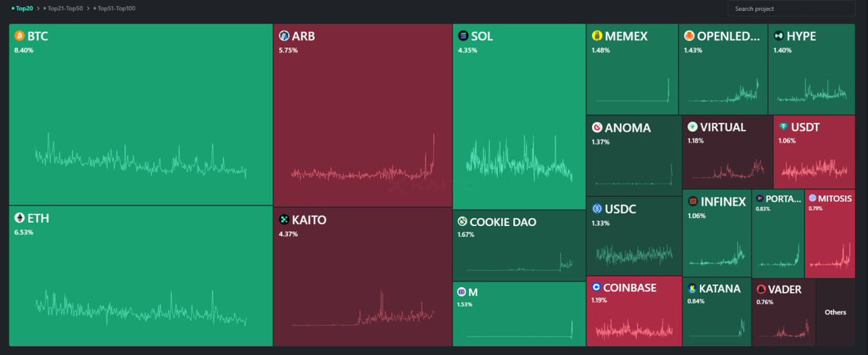Image resolution: width=868 pixels, height=355 pixels.
Task: Open the USDT red sparkline chart
Action: tap(814, 170)
